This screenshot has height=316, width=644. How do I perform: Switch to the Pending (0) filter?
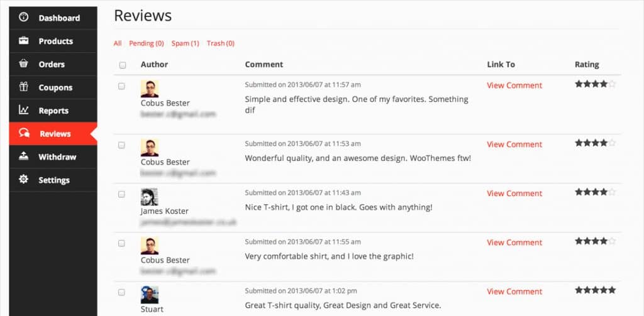pyautogui.click(x=146, y=43)
